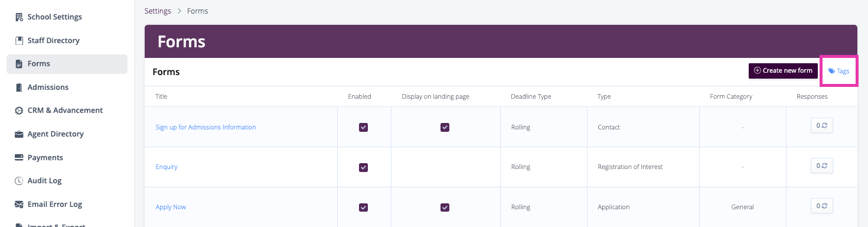Screen dimensions: 868x227
Task: Click the Email Error Log envelope icon
Action: (x=19, y=205)
